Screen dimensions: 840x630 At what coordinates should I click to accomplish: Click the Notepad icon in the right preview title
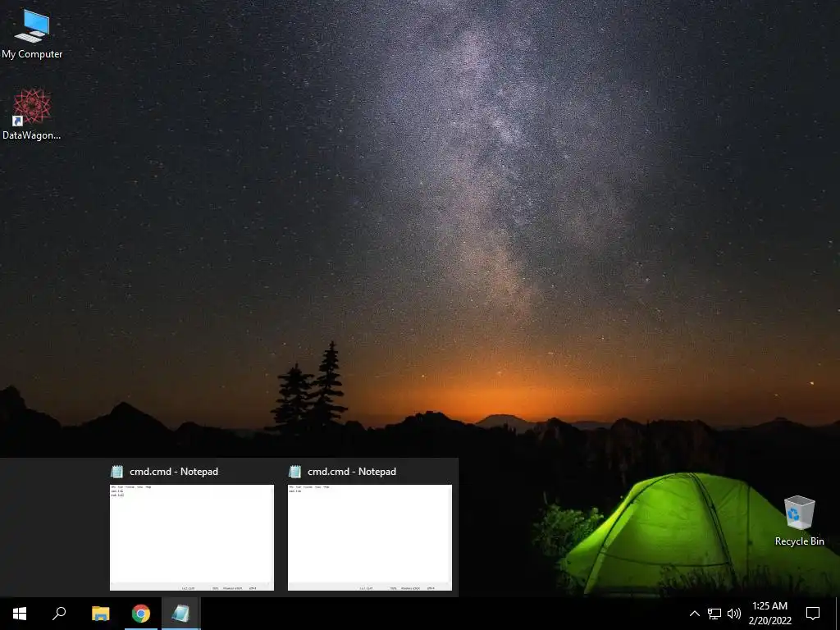click(294, 472)
